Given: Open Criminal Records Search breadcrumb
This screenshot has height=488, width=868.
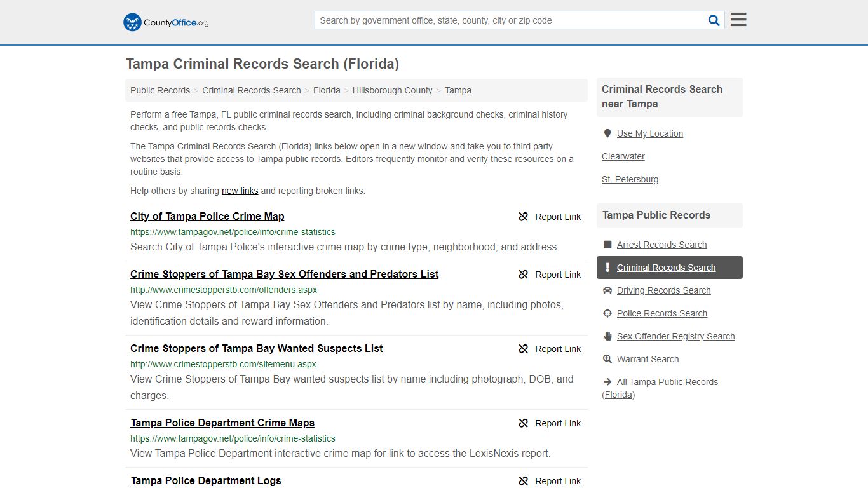Looking at the screenshot, I should [252, 90].
